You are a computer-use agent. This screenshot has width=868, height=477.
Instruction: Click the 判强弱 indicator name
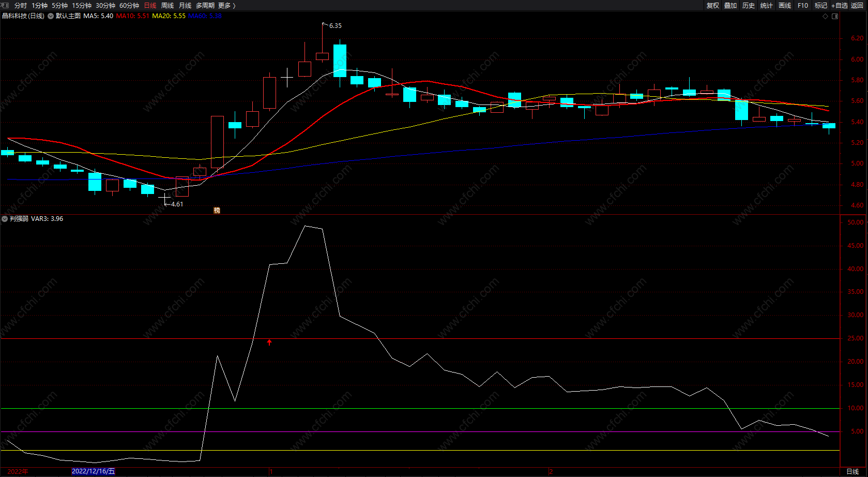19,219
